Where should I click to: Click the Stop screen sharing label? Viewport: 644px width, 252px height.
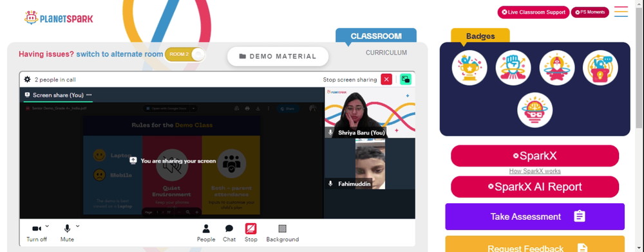click(350, 80)
